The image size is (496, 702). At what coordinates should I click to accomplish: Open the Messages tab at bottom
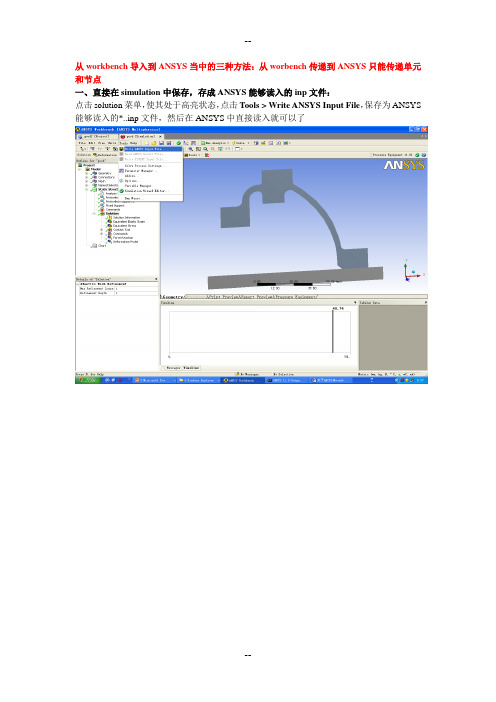(173, 368)
